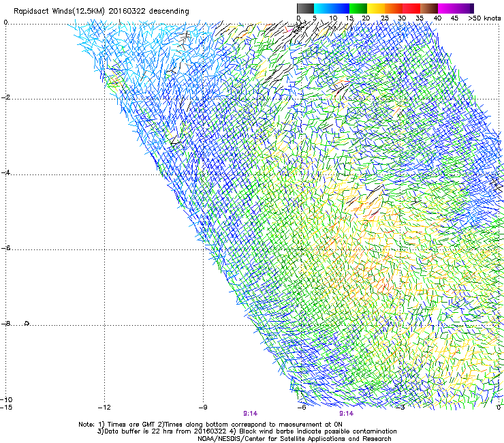The image size is (504, 443).
Task: Click the legend scale label '40'
Action: (x=437, y=18)
